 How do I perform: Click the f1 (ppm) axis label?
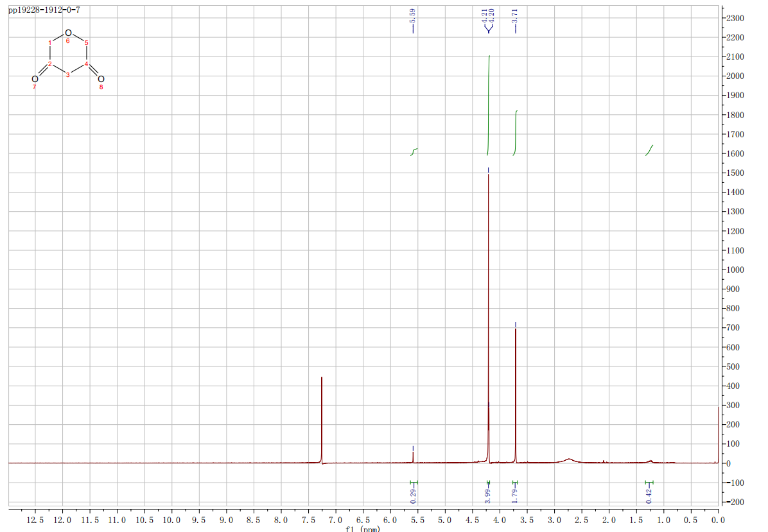click(363, 529)
